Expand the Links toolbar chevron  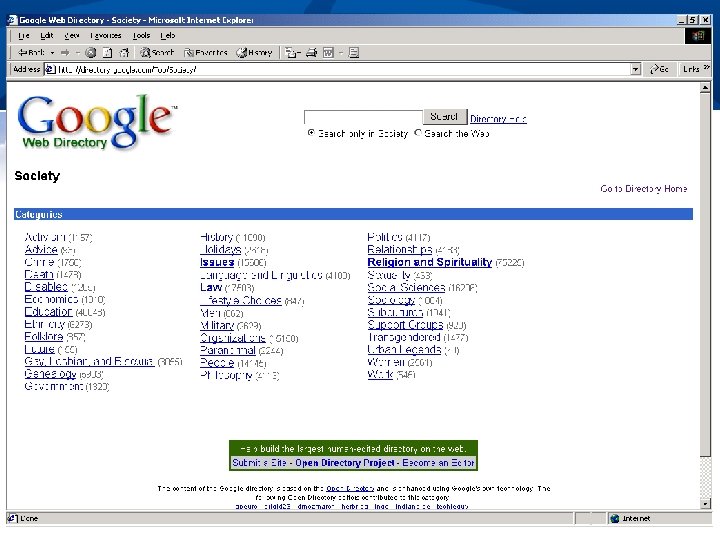[706, 68]
